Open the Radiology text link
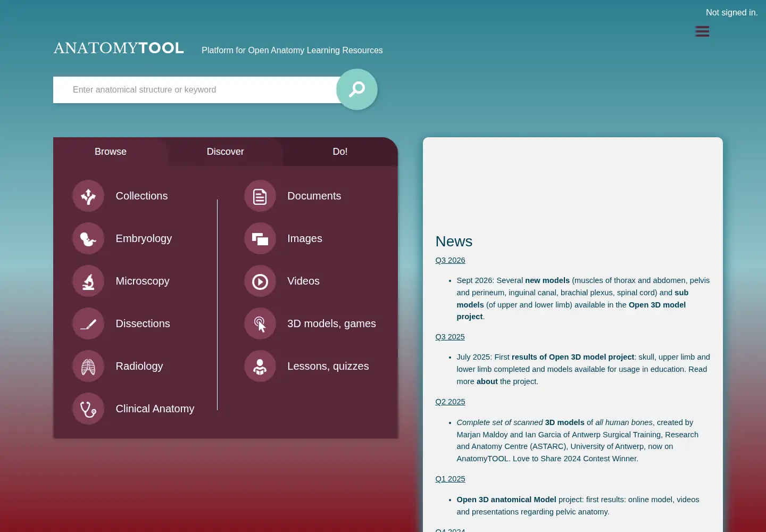The width and height of the screenshot is (766, 532). [x=139, y=366]
